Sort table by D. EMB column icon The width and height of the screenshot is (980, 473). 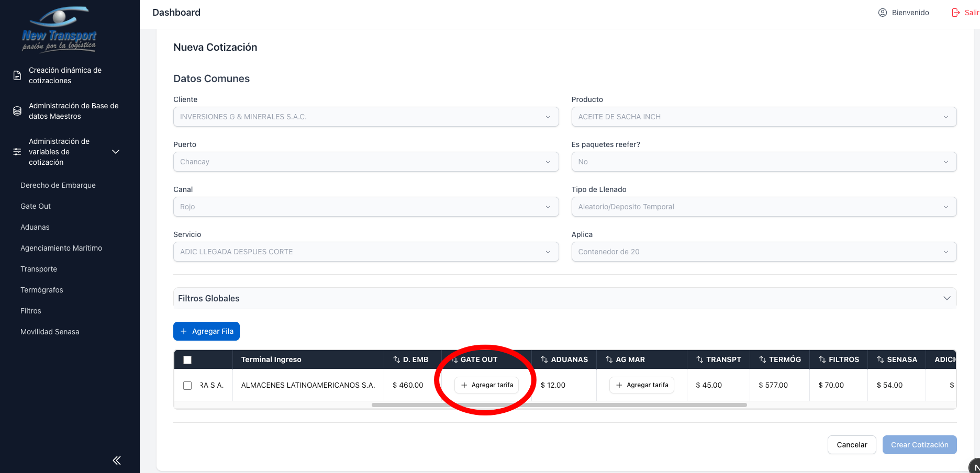pyautogui.click(x=396, y=359)
